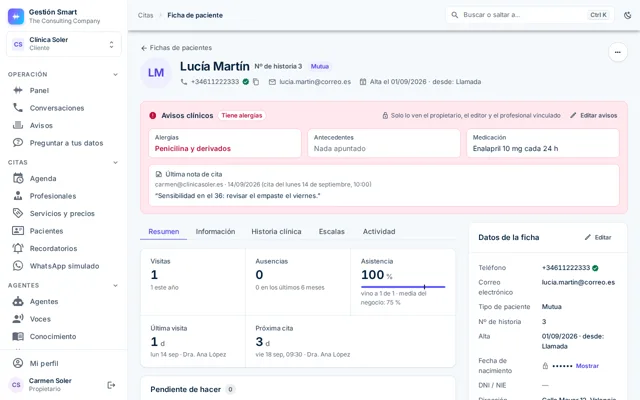Image resolution: width=640 pixels, height=400 pixels.
Task: Open the Agenda calendar
Action: point(63,178)
